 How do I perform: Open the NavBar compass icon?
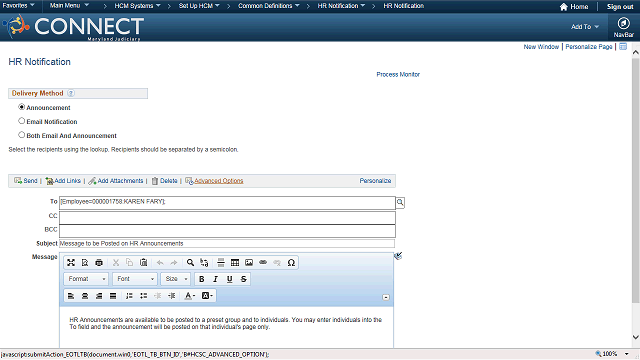[x=623, y=24]
